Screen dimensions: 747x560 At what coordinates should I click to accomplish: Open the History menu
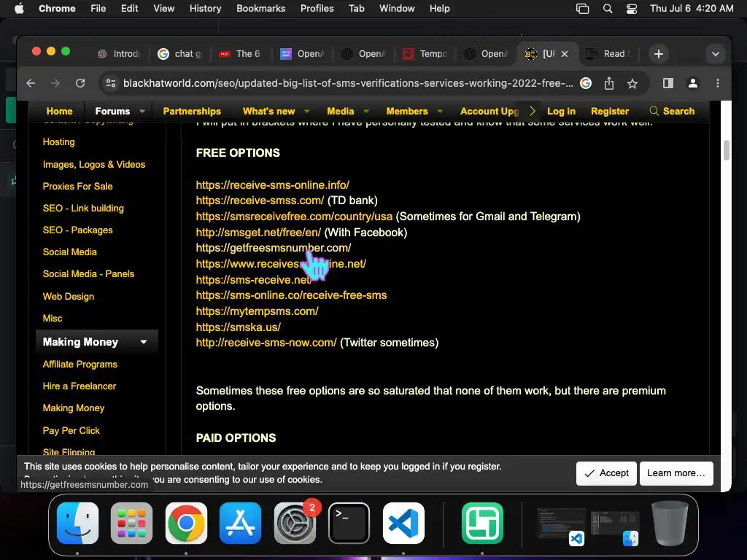pyautogui.click(x=205, y=9)
